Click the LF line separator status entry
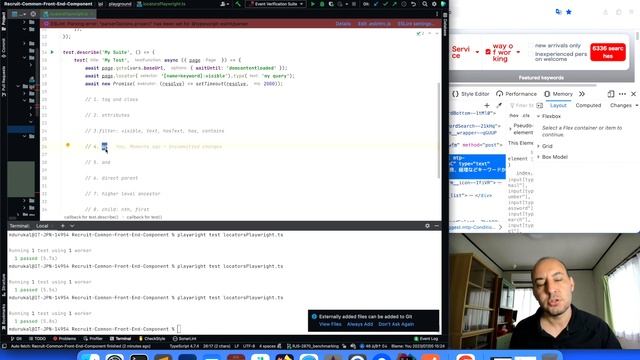The width and height of the screenshot is (640, 360). (237, 346)
